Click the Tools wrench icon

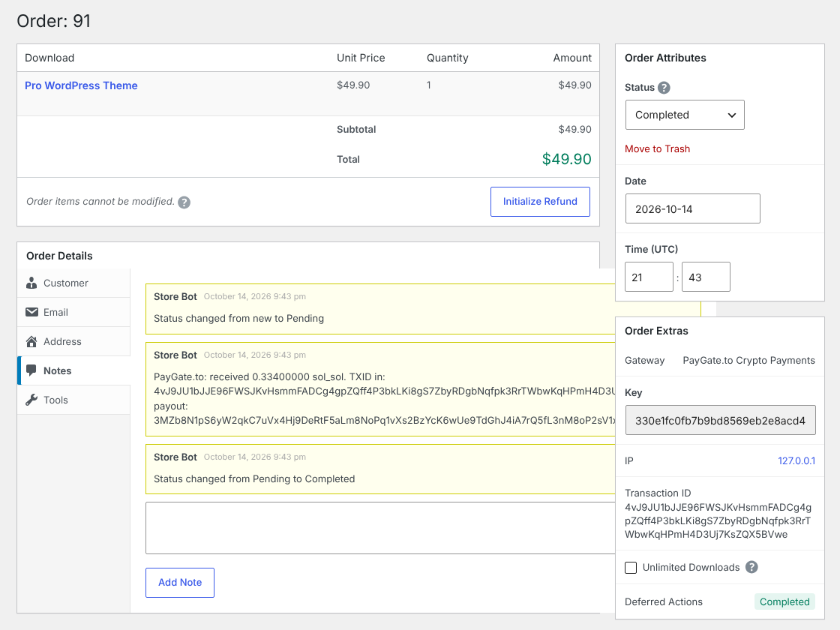(x=31, y=400)
